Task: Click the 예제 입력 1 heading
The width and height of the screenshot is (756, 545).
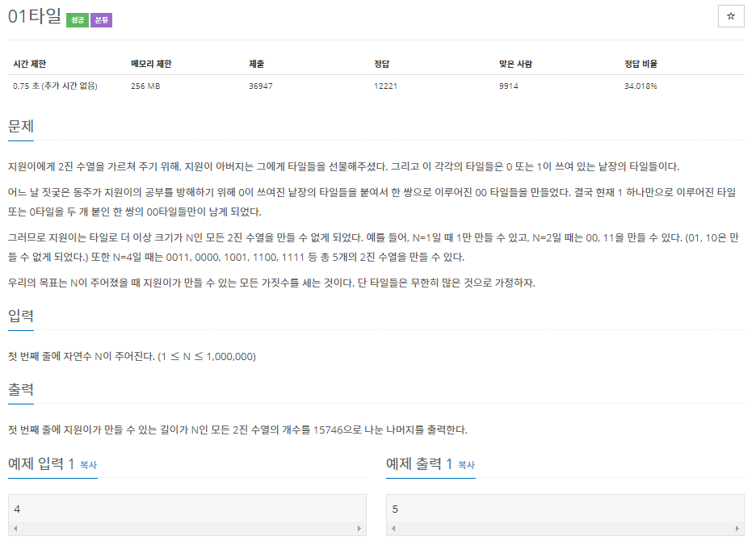Action: point(41,464)
